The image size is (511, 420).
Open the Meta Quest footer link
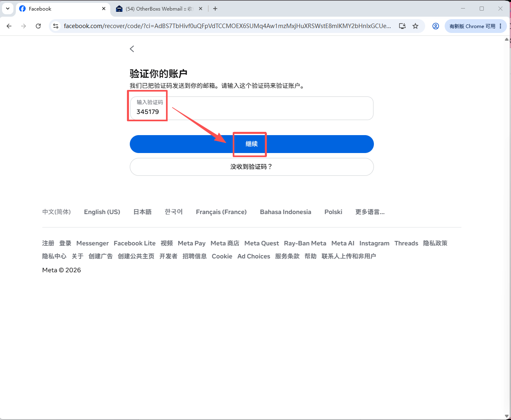click(x=262, y=243)
